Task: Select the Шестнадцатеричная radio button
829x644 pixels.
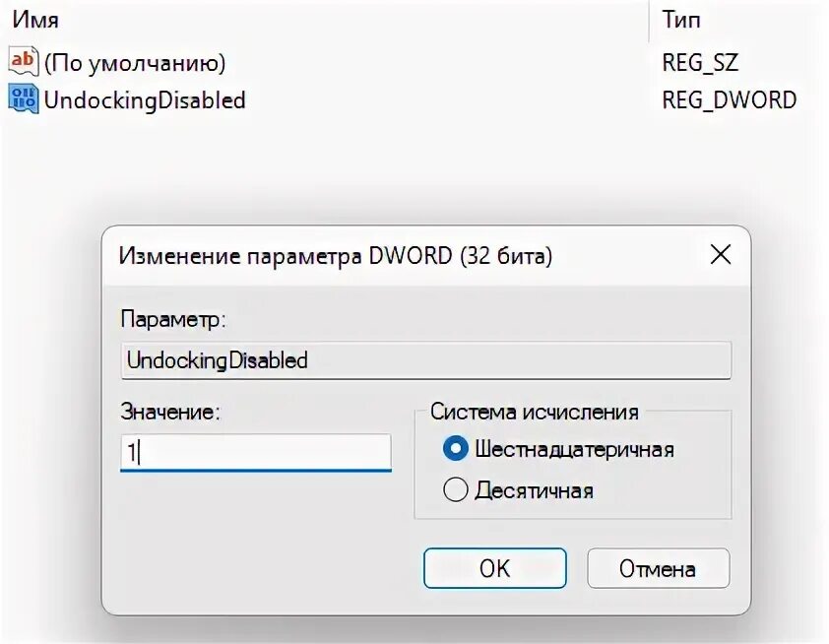Action: click(455, 449)
